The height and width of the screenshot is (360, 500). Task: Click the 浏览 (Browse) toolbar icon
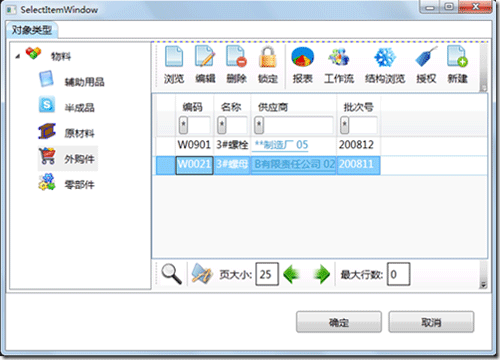click(174, 57)
